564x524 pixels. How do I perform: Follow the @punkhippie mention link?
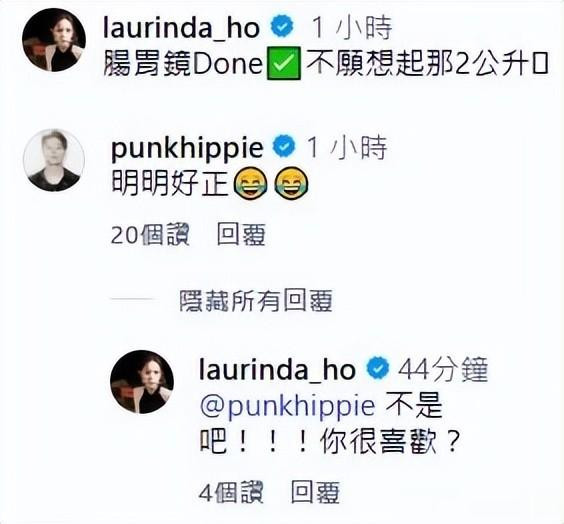point(288,407)
